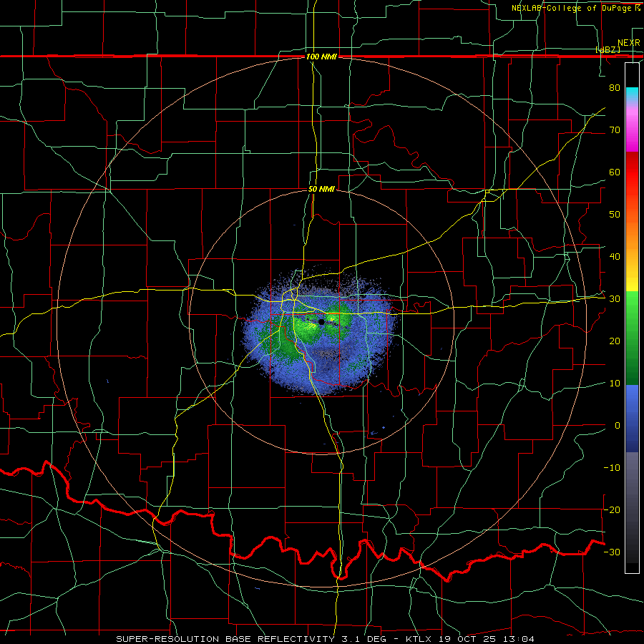The width and height of the screenshot is (644, 644).
Task: Click the -30 dBZ value on the color scale
Action: 612,552
